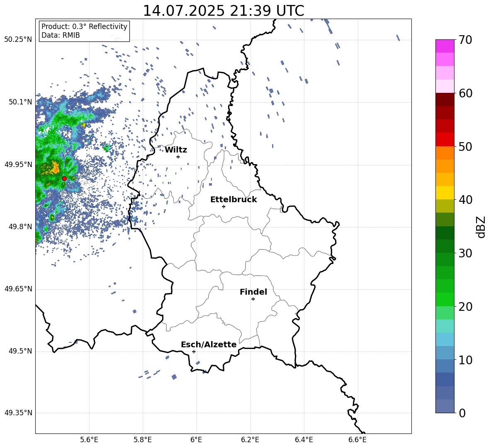491x448 pixels.
Task: Click the colorbar tick label 30
Action: click(465, 253)
